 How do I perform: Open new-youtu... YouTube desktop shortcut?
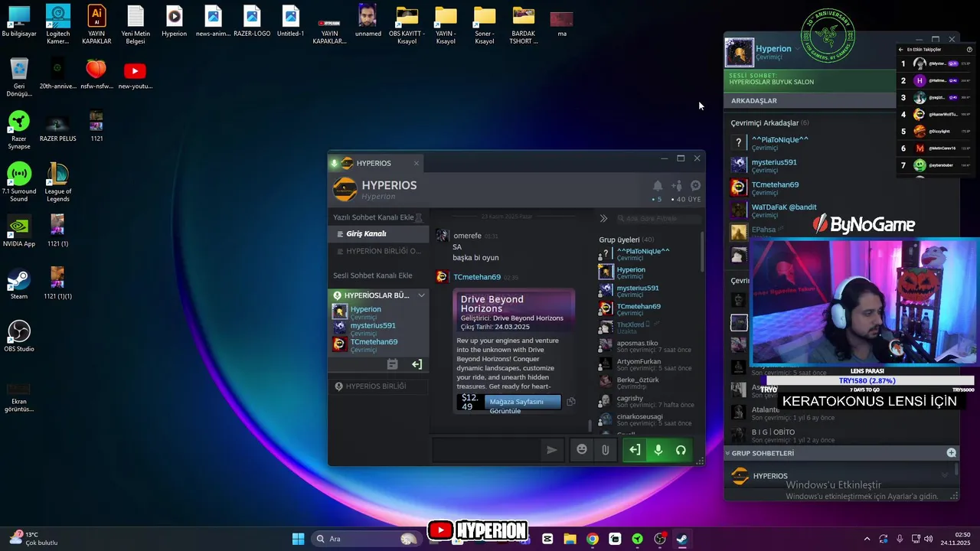point(135,77)
